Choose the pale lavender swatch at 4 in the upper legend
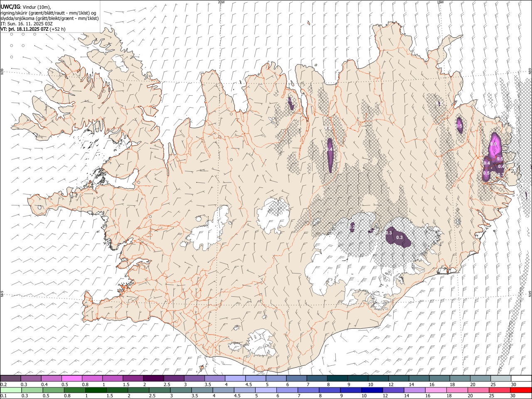The height and width of the screenshot is (399, 532). [x=235, y=378]
